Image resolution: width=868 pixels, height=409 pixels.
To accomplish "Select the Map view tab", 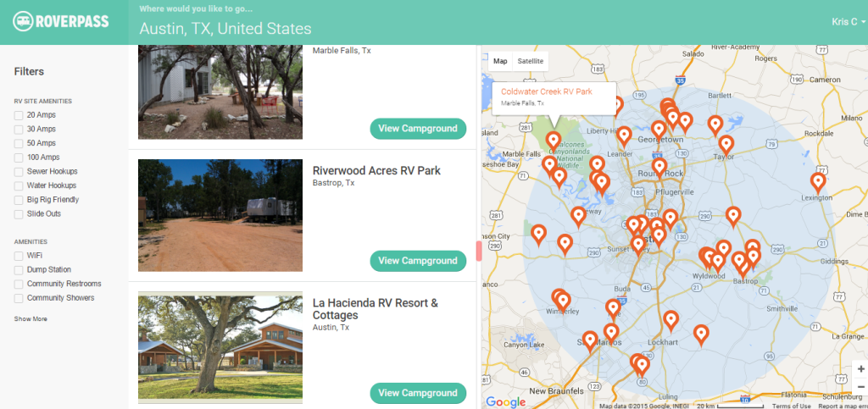I will (500, 61).
